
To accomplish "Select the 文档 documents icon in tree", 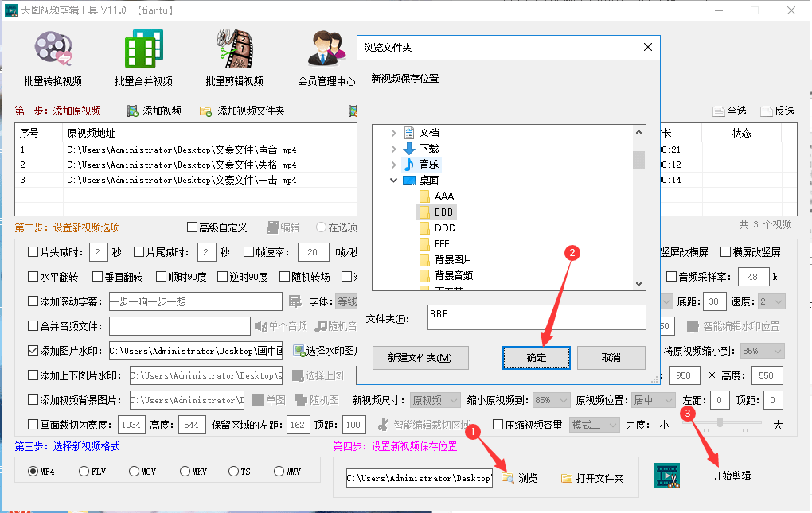I will (409, 133).
